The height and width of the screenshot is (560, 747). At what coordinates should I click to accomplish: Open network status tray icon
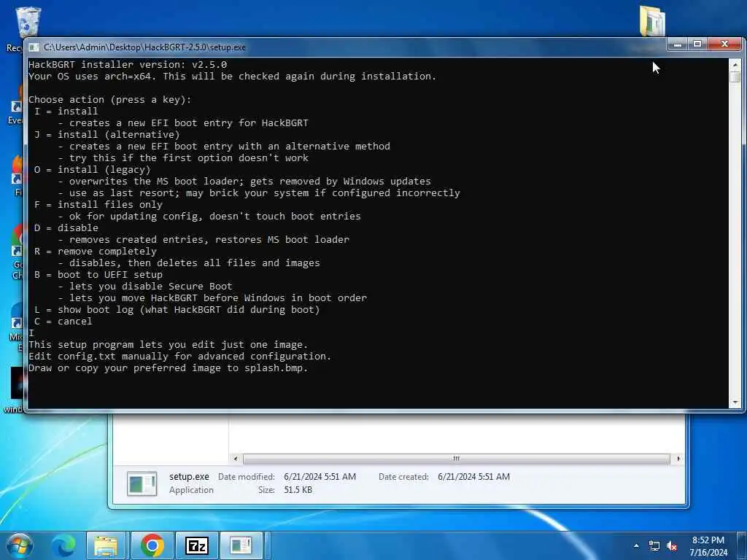[x=654, y=546]
